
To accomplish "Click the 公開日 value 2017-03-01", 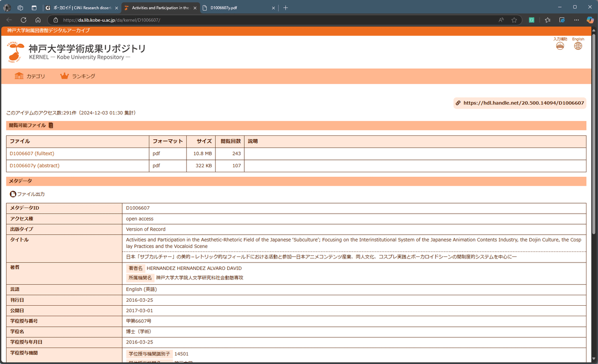I will coord(140,310).
